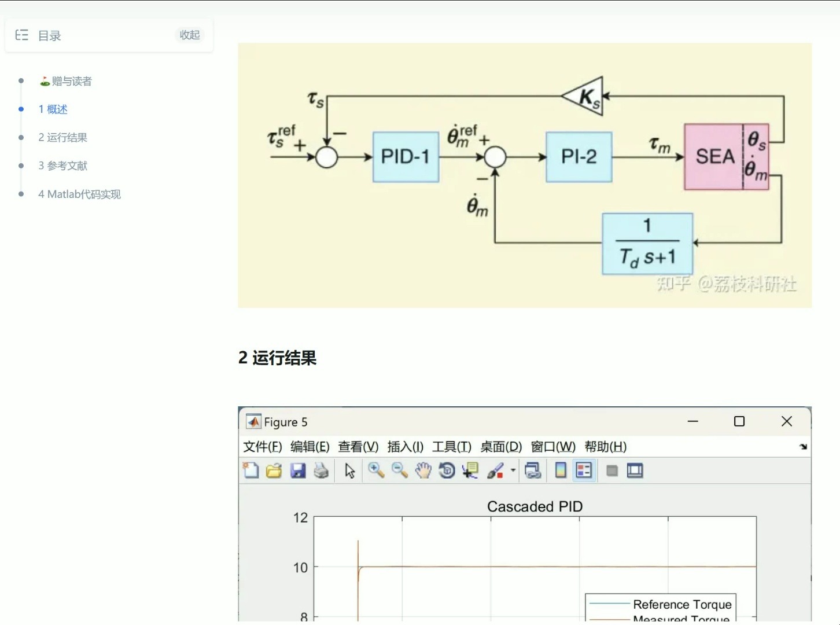840x625 pixels.
Task: Click the New Figure toolbar icon
Action: [250, 470]
